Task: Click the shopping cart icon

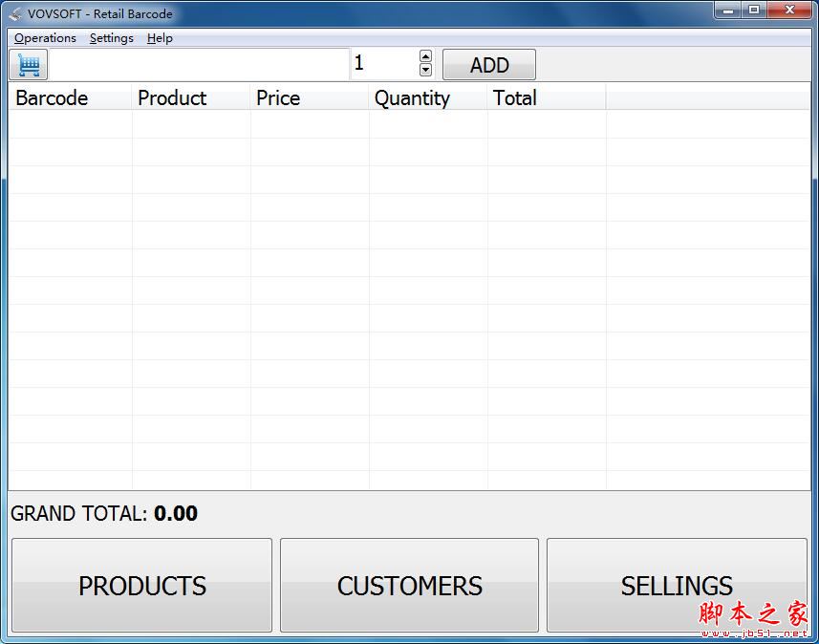Action: click(28, 64)
